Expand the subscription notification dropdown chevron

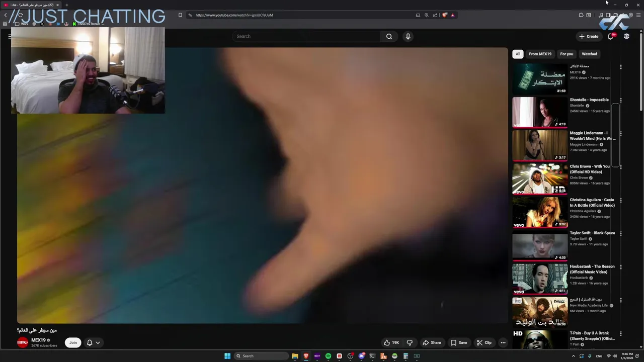[x=98, y=342]
